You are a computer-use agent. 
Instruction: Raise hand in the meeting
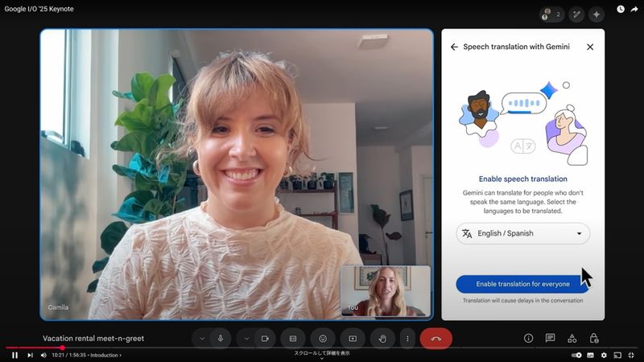(x=383, y=339)
